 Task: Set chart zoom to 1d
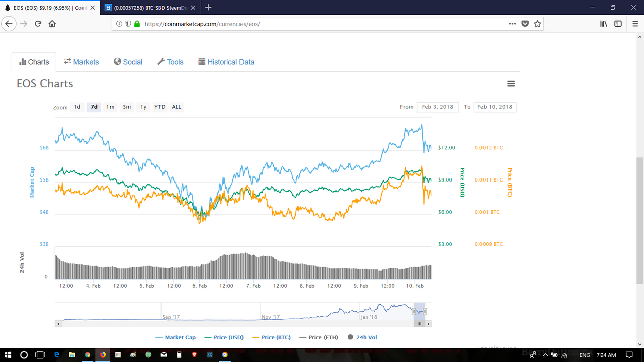coord(77,107)
